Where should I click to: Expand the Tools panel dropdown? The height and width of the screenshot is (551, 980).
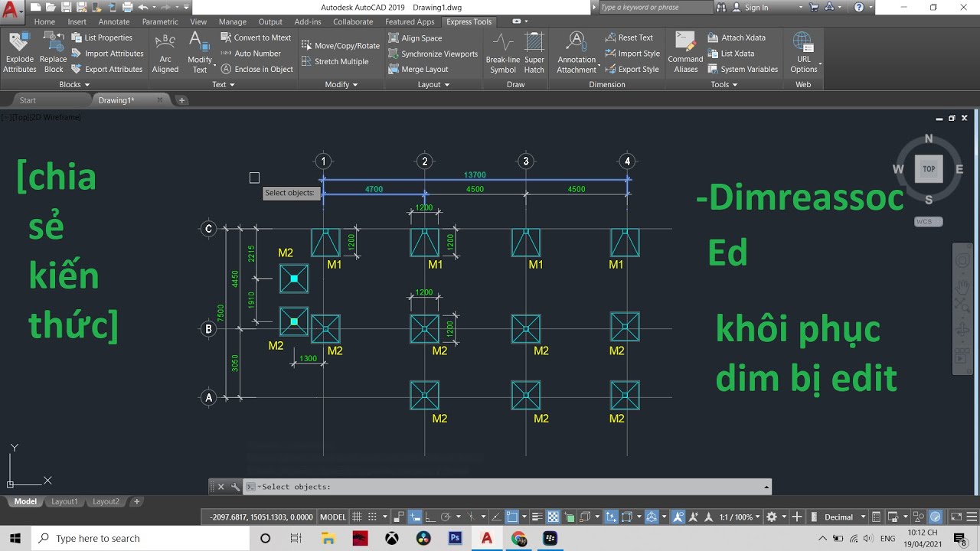(x=724, y=84)
